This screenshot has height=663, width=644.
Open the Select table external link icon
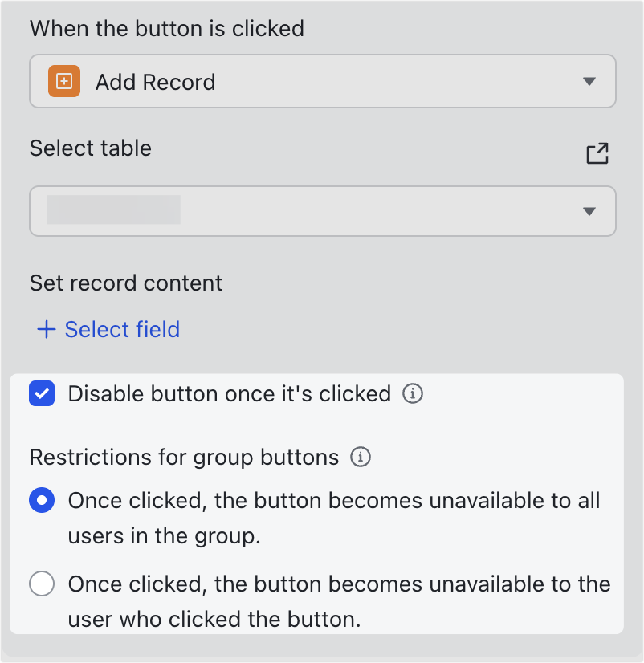[x=597, y=153]
